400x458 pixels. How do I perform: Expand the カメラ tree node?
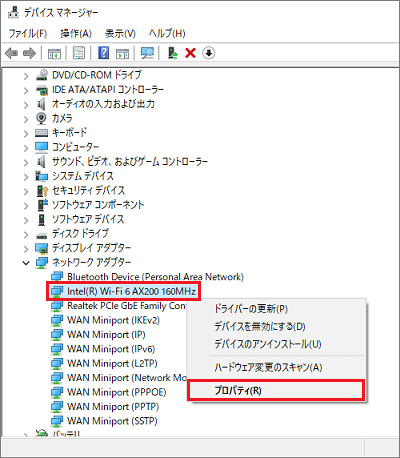26,119
